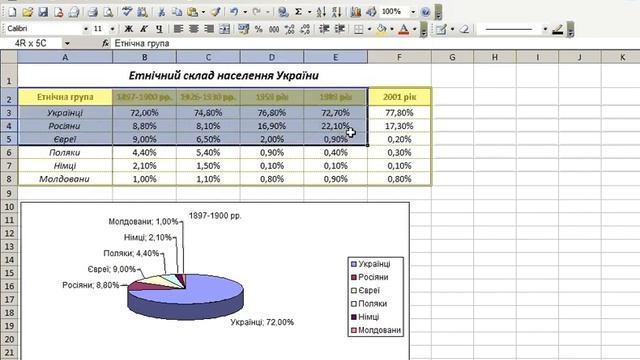Image resolution: width=640 pixels, height=360 pixels.
Task: Click the cell showing 77,80%
Action: (x=399, y=113)
